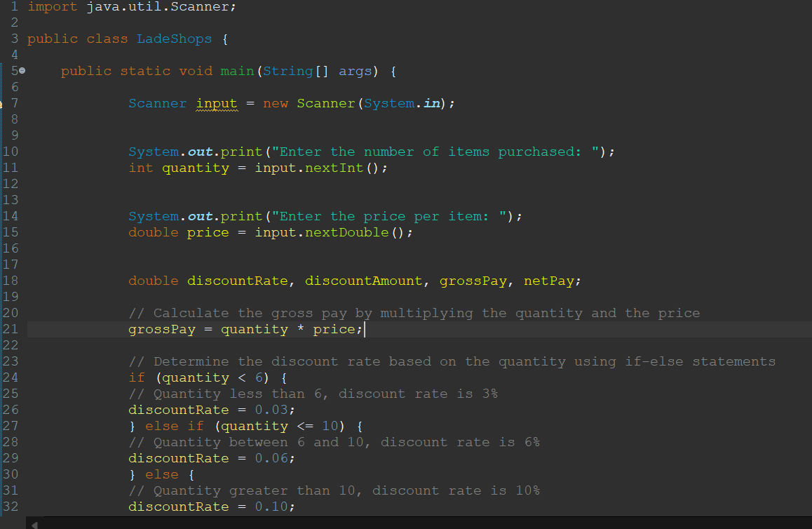Click 'grossPay' at start of line 21
The width and height of the screenshot is (812, 529).
[162, 330]
